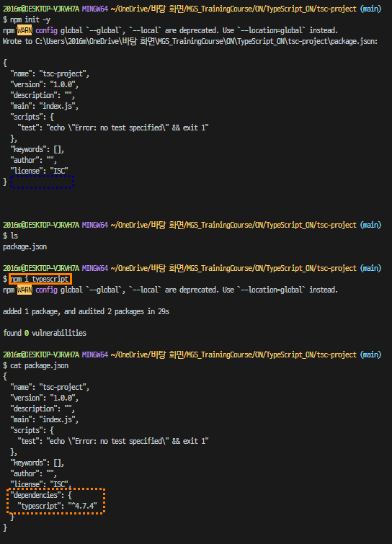
Task: Click the "$ npm init -y" command line
Action: pyautogui.click(x=27, y=19)
